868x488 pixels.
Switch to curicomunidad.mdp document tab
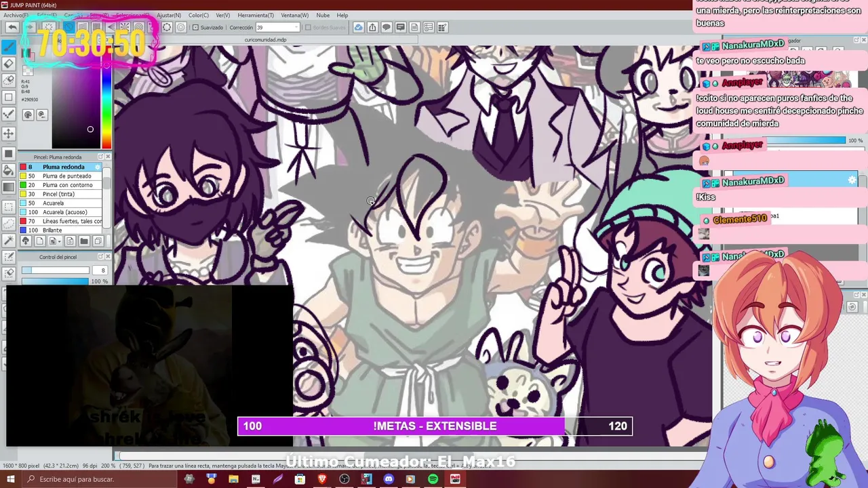[x=265, y=40]
